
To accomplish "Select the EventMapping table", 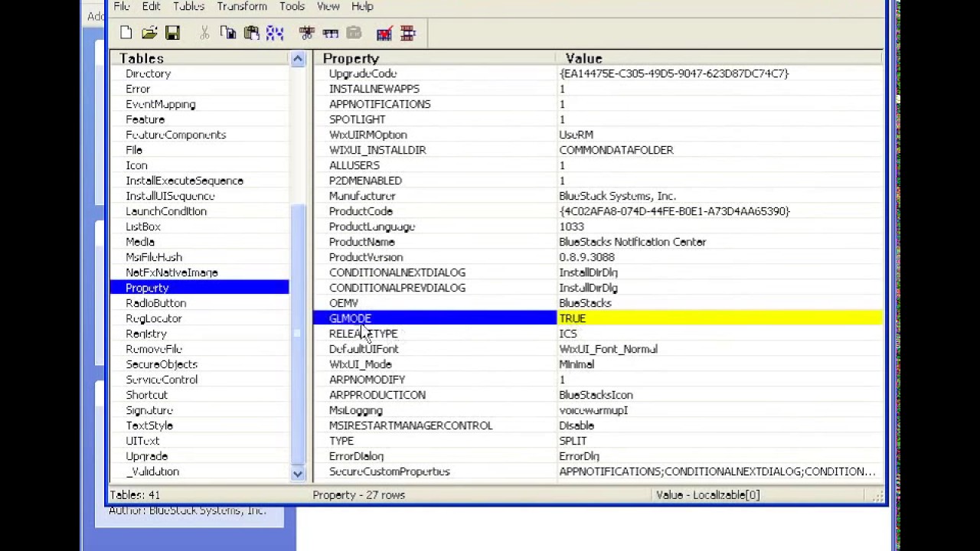I will tap(161, 104).
